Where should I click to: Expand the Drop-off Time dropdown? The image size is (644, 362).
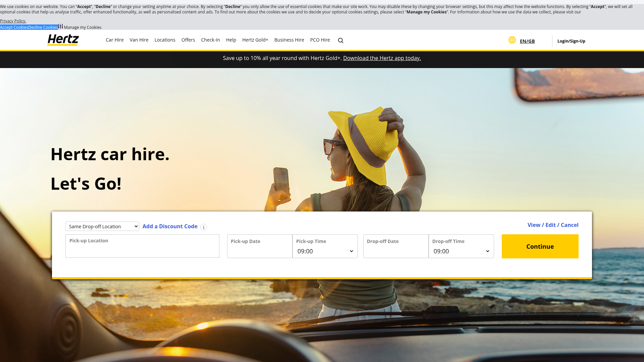pyautogui.click(x=461, y=251)
